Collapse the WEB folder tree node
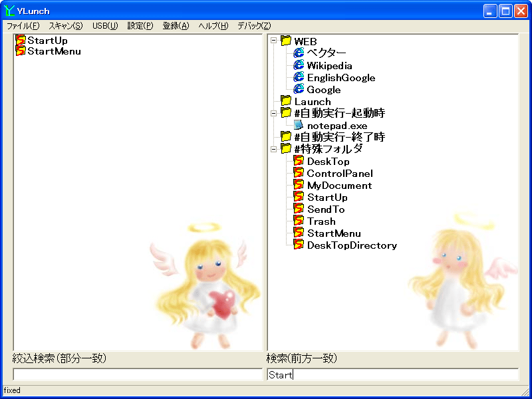The height and width of the screenshot is (399, 532). (273, 41)
